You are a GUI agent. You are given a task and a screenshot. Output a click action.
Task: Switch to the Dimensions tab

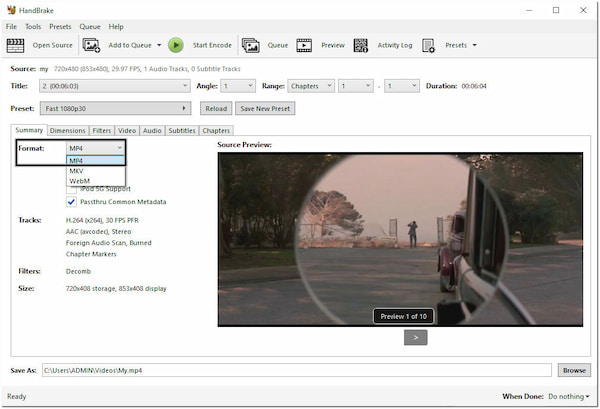pyautogui.click(x=68, y=130)
